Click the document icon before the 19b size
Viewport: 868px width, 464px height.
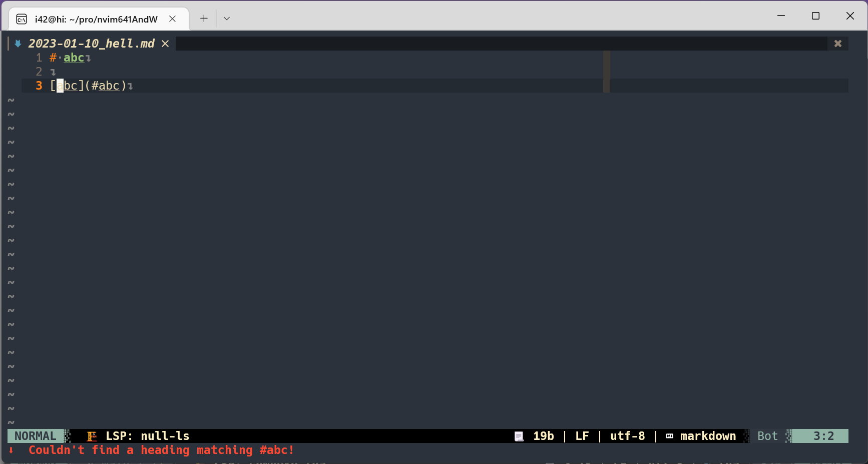pos(519,436)
